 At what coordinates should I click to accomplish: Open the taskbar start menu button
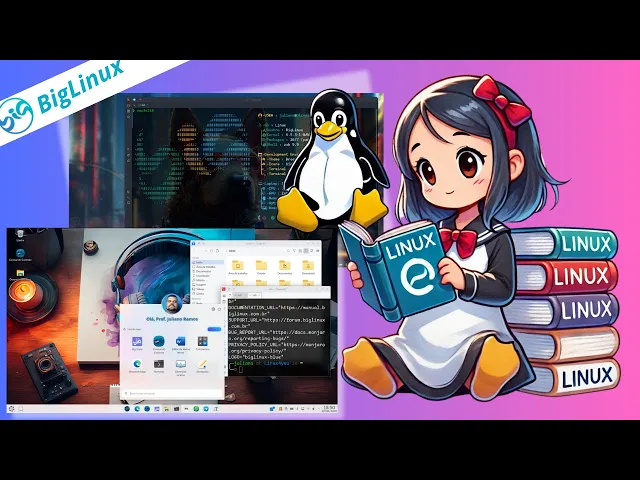[x=11, y=409]
